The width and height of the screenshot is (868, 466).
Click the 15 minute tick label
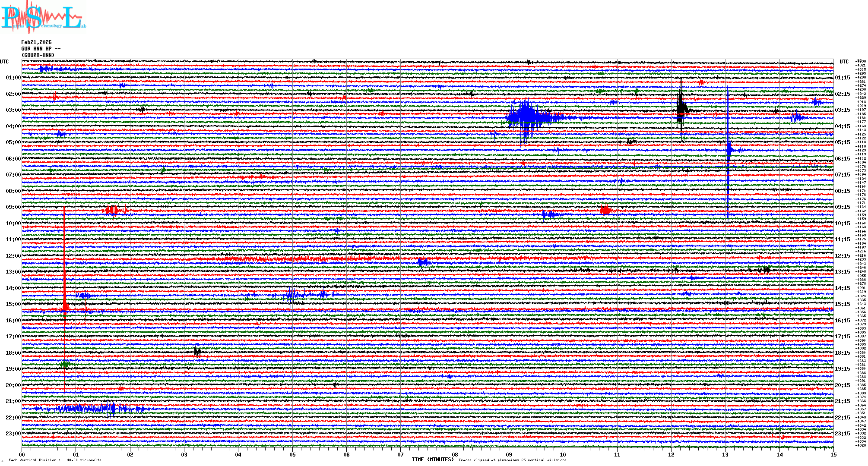click(x=833, y=454)
